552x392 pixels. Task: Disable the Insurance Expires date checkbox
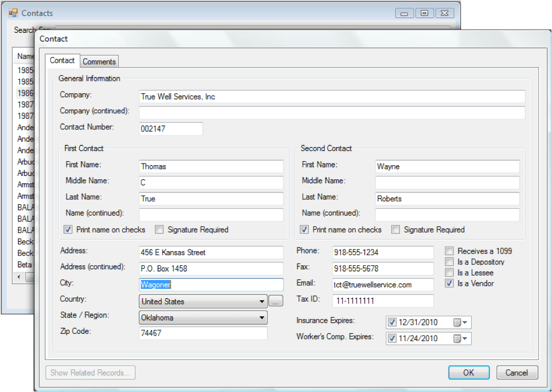(x=393, y=322)
